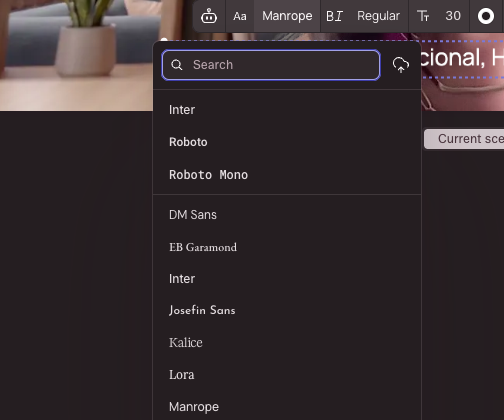Screen dimensions: 504x420
Task: Click the selected text box on the canvas
Action: coord(463,59)
